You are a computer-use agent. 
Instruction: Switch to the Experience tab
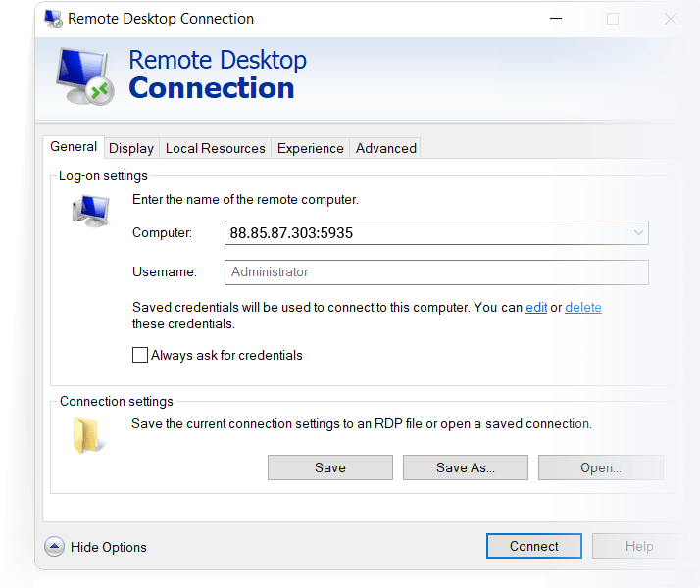310,148
